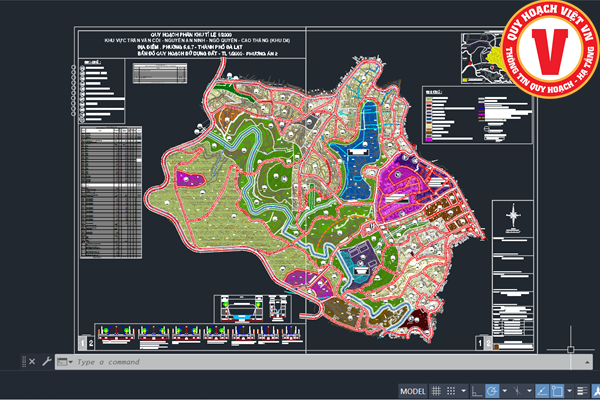Open the object snap settings dropdown arrow
The image size is (600, 400).
pyautogui.click(x=569, y=391)
